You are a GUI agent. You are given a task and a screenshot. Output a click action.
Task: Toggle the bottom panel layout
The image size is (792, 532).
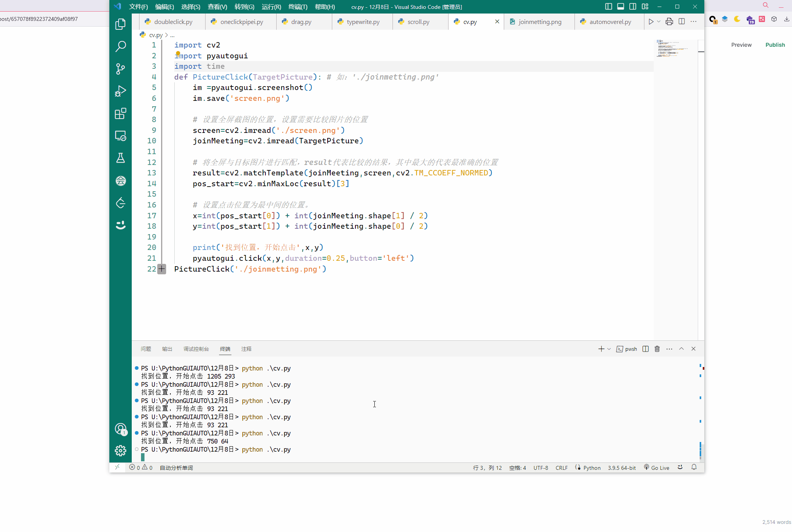[620, 7]
